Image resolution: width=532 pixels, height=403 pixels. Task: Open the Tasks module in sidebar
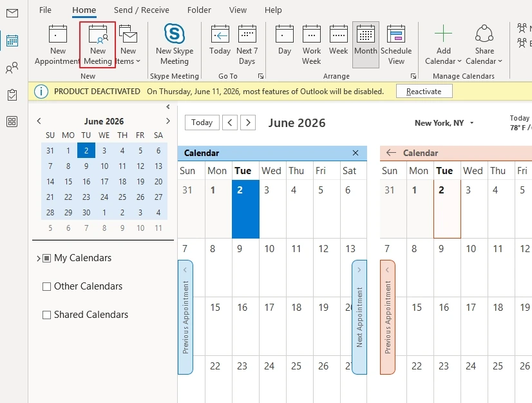[x=12, y=95]
